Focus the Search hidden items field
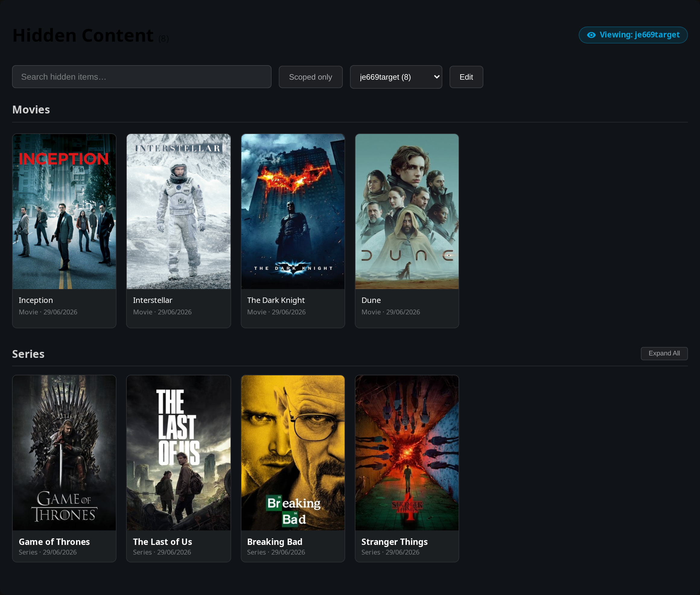 click(x=142, y=77)
